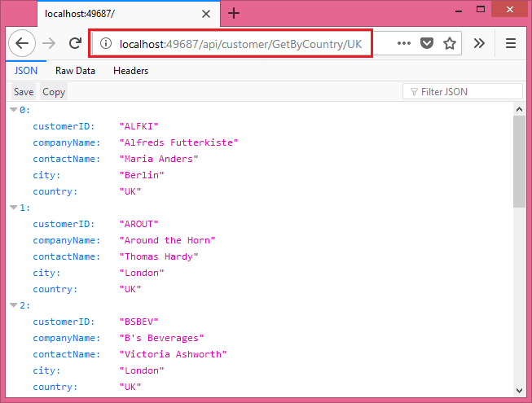Click the vertical scrollbar down arrow
Screen dimensions: 532x403
click(x=519, y=391)
